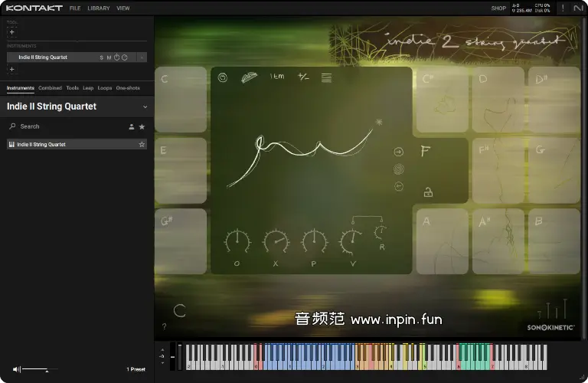Screen dimensions: 588x383
Task: Select the F# key pad
Action: 498,171
